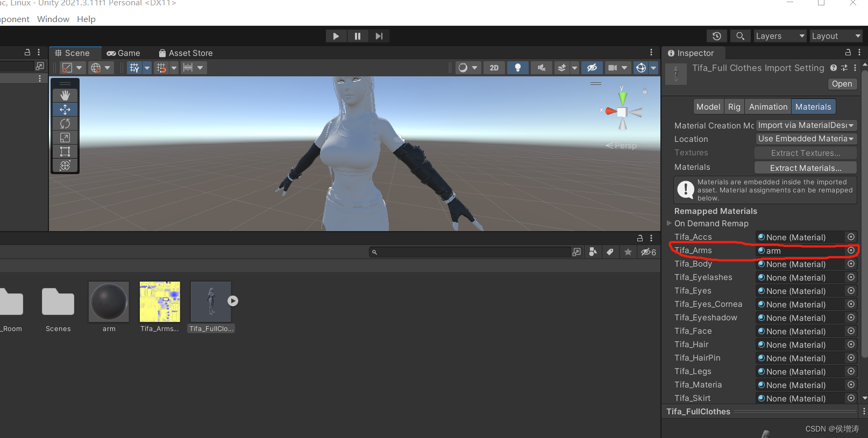
Task: Select the Move tool
Action: coord(65,110)
